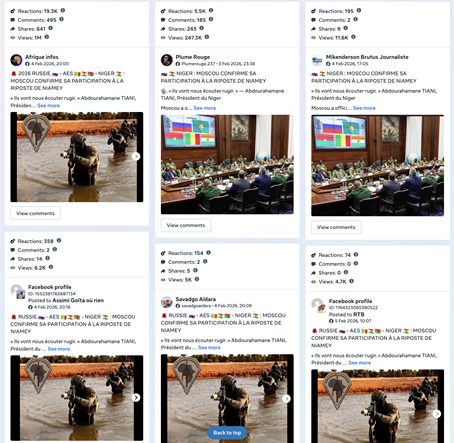Expand See more in Afrique infos post
454x443 pixels.
[x=48, y=106]
